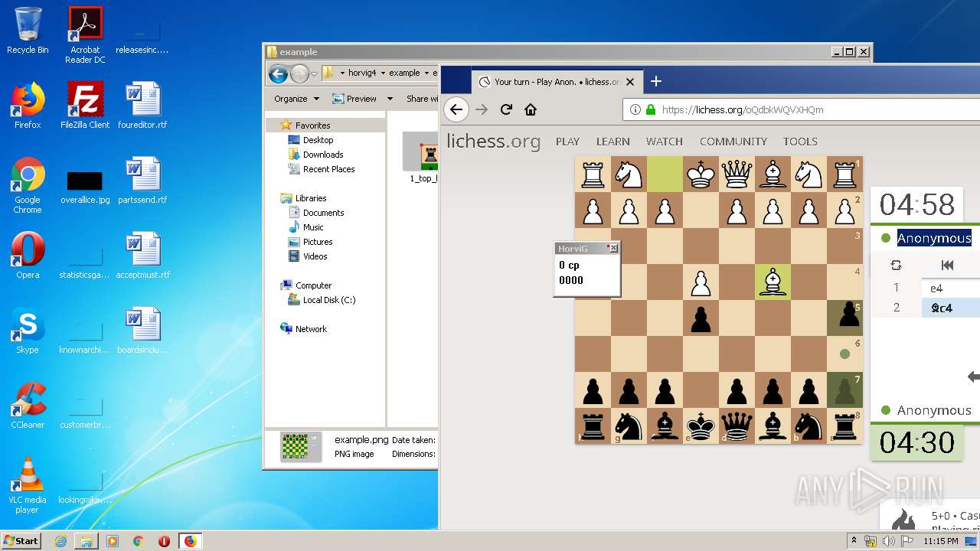
Task: Open the Preview dropdown arrow in Explorer
Action: tap(389, 99)
